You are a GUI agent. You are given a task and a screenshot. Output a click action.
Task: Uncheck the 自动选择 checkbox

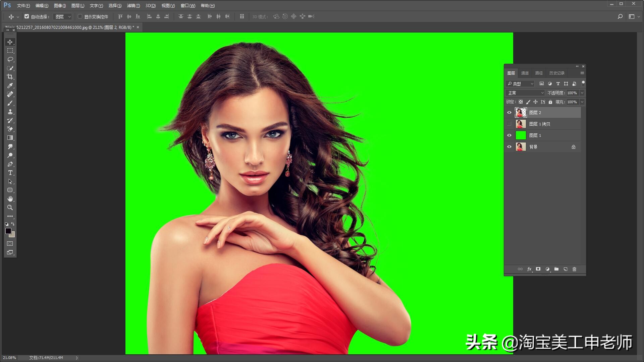pyautogui.click(x=27, y=16)
